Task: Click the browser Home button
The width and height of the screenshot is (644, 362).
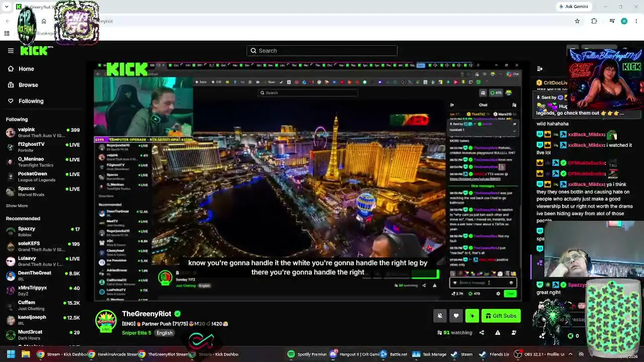Action: click(x=44, y=21)
